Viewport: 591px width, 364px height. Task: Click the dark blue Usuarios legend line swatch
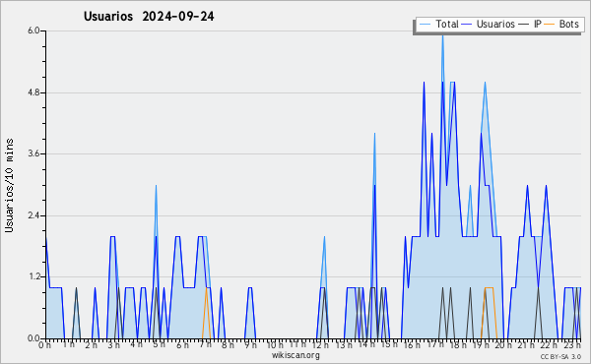[467, 25]
